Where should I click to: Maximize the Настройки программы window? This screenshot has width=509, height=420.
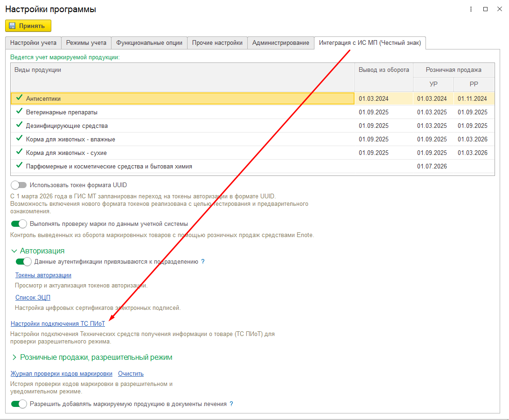point(485,9)
